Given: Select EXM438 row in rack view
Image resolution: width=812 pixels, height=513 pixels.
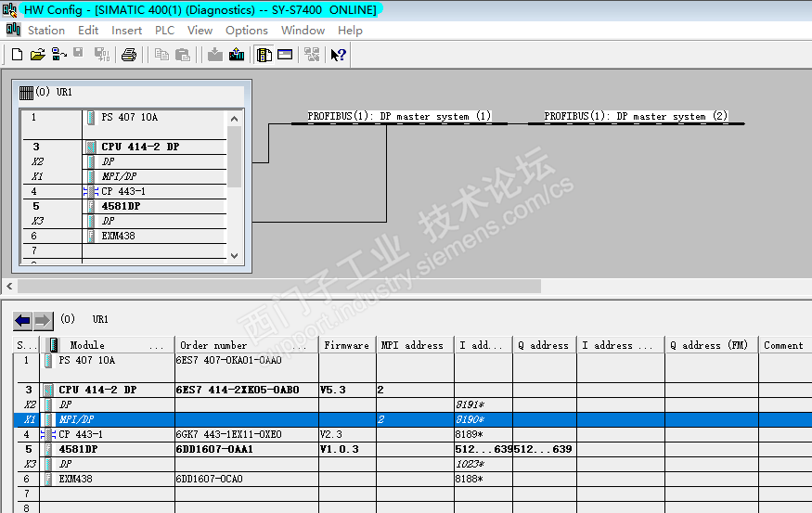Looking at the screenshot, I should coord(124,236).
